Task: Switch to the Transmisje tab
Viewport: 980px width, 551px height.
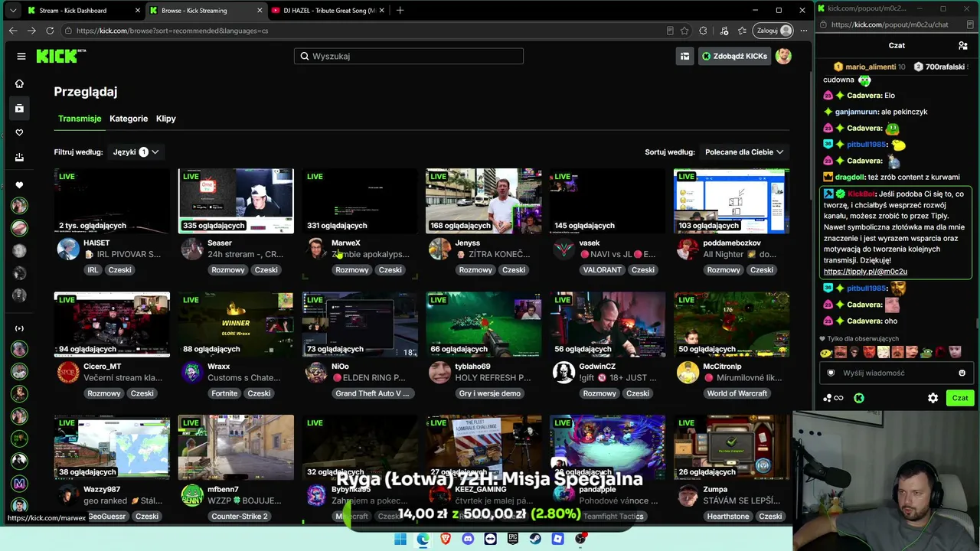Action: click(x=80, y=119)
